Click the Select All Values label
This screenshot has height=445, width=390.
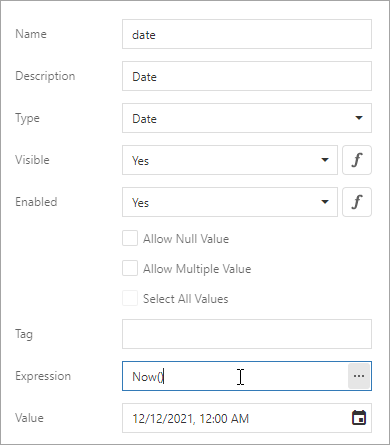[x=186, y=299]
